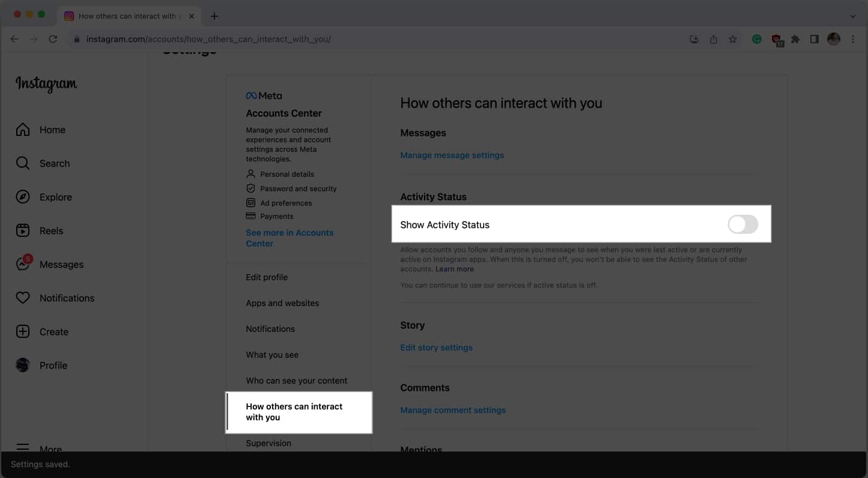Click Meta logo in Accounts Center
This screenshot has height=478, width=868.
(264, 96)
